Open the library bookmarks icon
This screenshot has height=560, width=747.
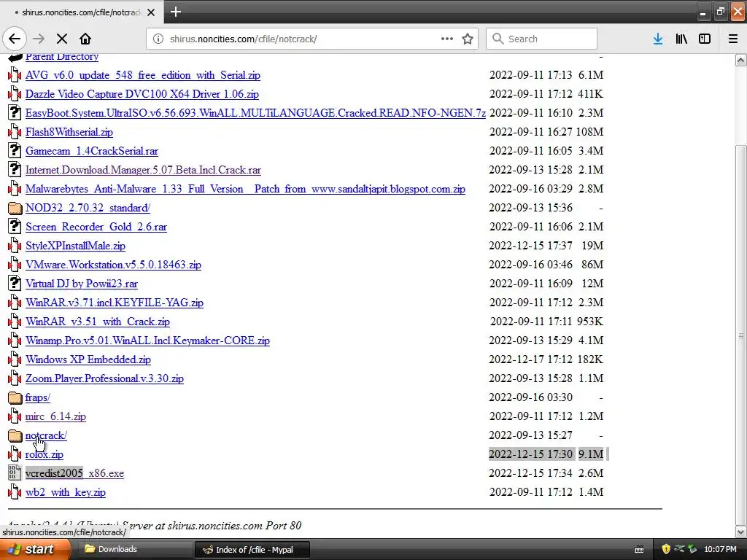[681, 39]
